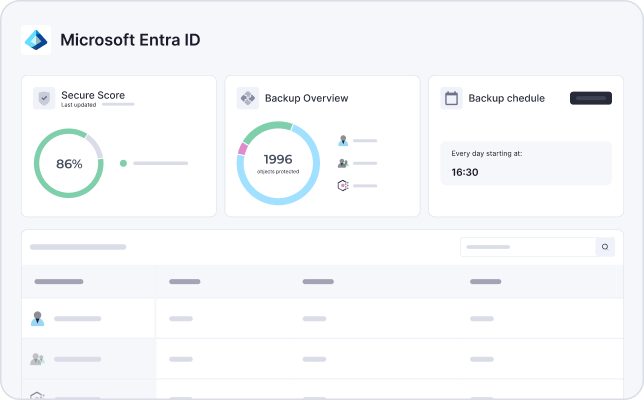Click the search magnifier button above the table
Image resolution: width=644 pixels, height=400 pixels.
click(x=604, y=246)
